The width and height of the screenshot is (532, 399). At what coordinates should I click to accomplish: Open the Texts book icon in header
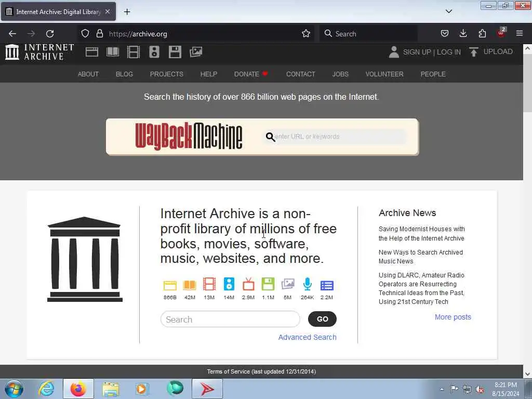113,52
